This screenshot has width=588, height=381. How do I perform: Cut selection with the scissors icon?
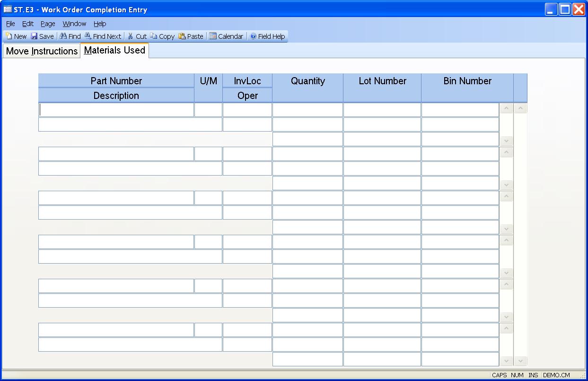tap(131, 36)
